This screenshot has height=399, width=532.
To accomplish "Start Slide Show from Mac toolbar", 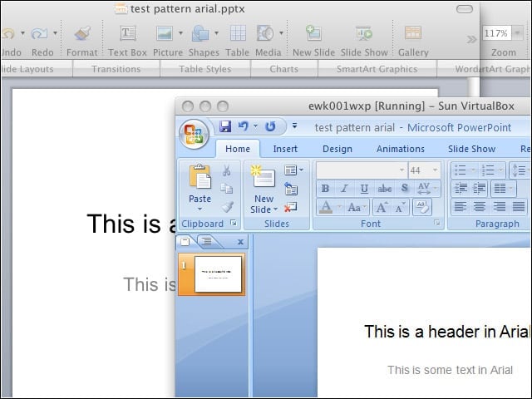I will (364, 33).
